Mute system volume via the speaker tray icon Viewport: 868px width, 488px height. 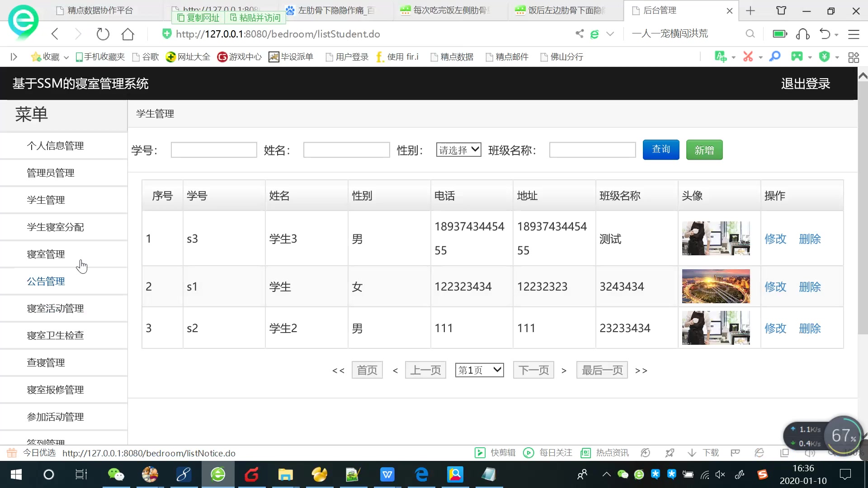[720, 474]
